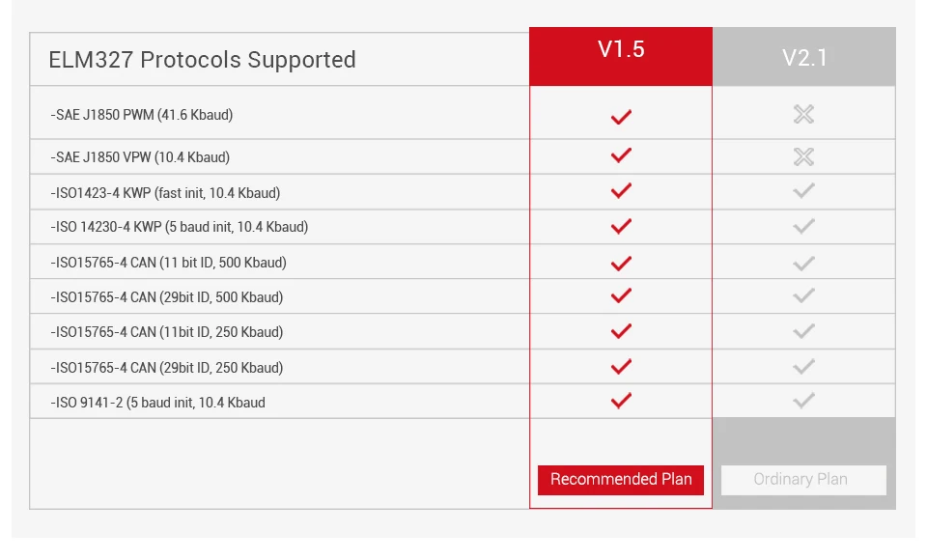Click the gray X for SAE J1850 VPW
Screen dimensions: 927x560
pos(803,156)
